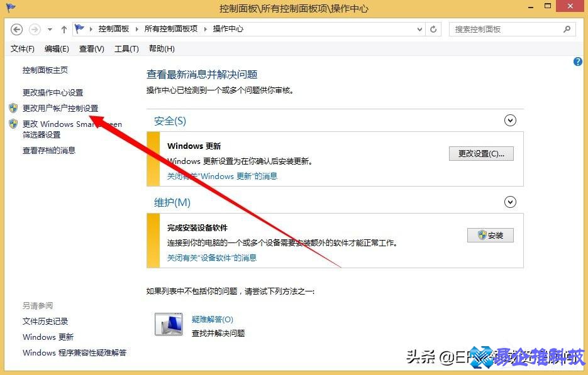This screenshot has width=588, height=375.
Task: Click the 更改设置(C)... button
Action: click(481, 153)
